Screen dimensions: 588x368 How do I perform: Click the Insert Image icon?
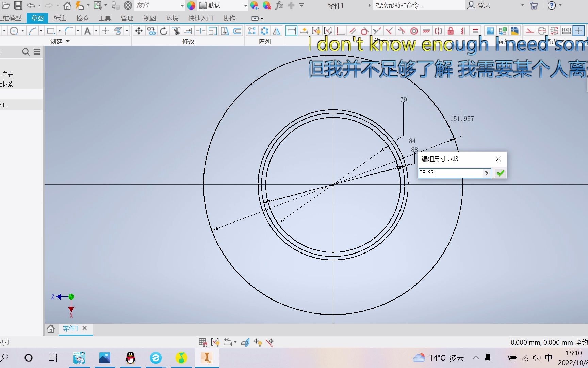click(x=490, y=31)
